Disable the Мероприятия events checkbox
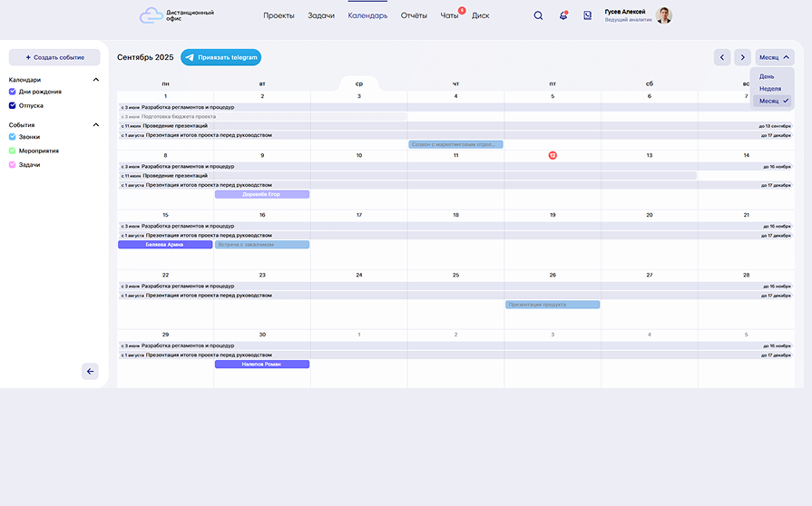Viewport: 812px width, 506px height. 13,151
